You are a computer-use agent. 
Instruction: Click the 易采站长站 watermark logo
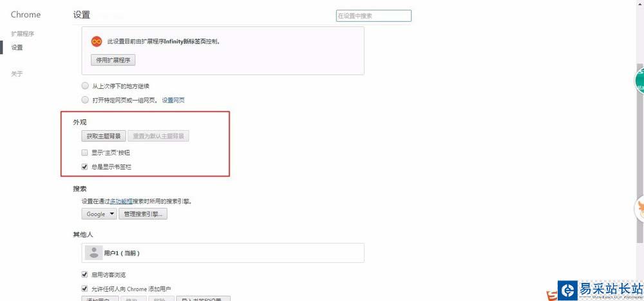[600, 290]
